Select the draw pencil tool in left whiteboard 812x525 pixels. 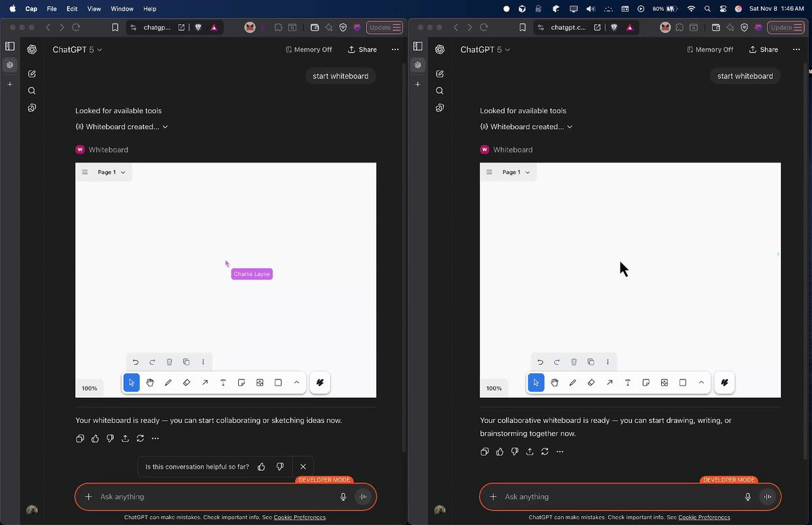[168, 382]
